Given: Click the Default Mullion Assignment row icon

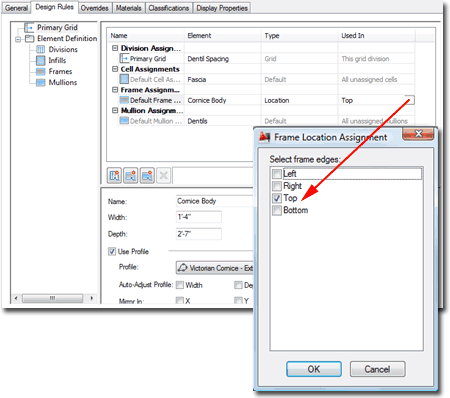Looking at the screenshot, I should pyautogui.click(x=124, y=121).
